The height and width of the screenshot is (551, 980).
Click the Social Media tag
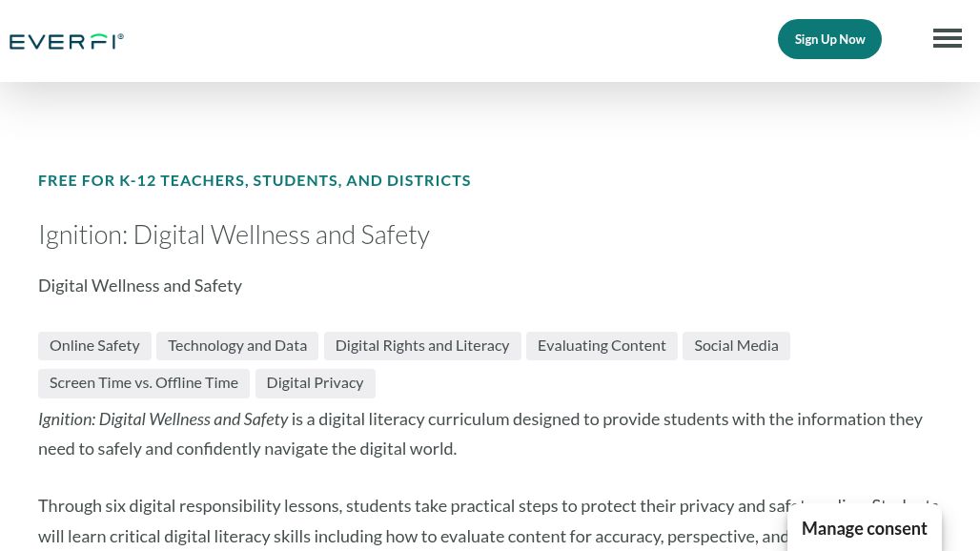pos(736,346)
